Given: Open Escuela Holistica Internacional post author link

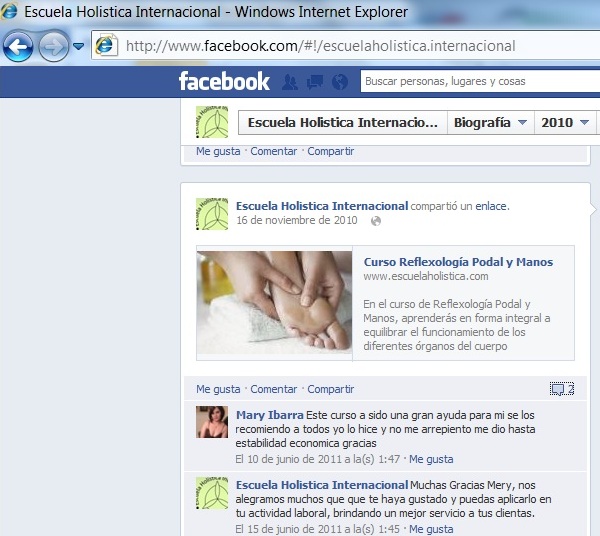Looking at the screenshot, I should click(322, 206).
